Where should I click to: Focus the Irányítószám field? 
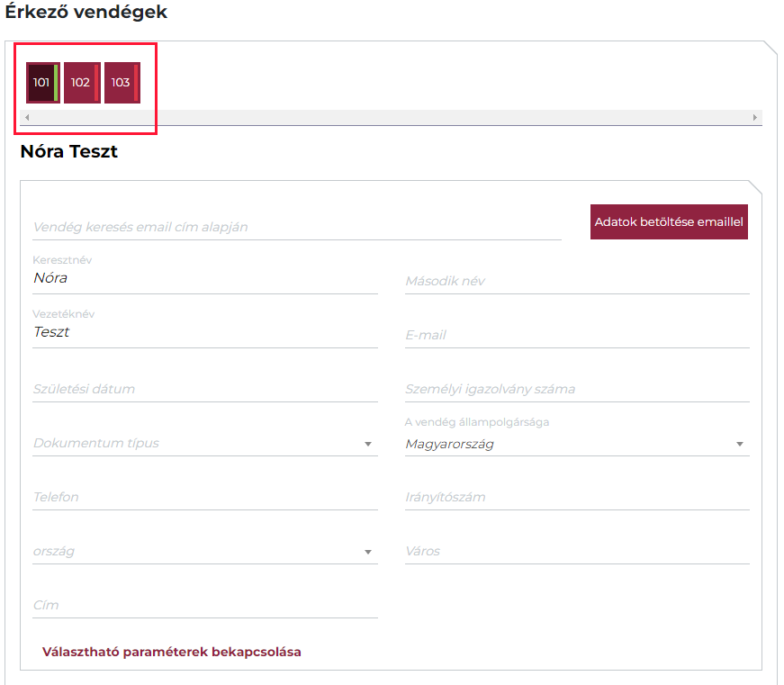click(576, 498)
